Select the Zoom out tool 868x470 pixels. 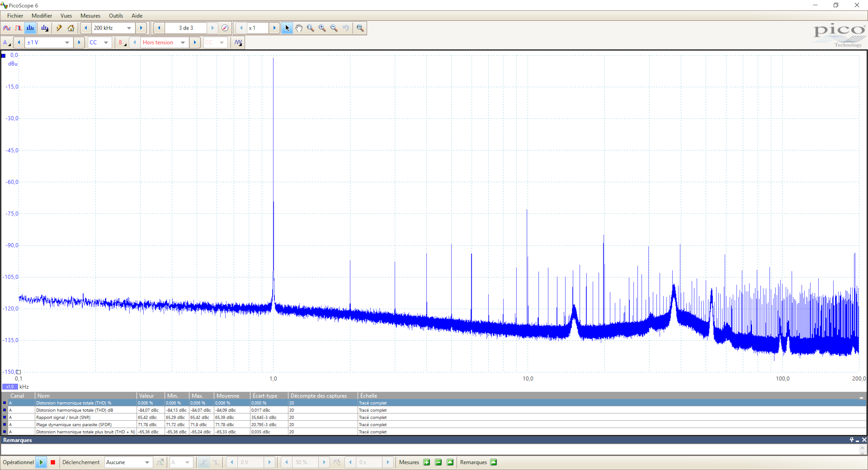click(334, 28)
